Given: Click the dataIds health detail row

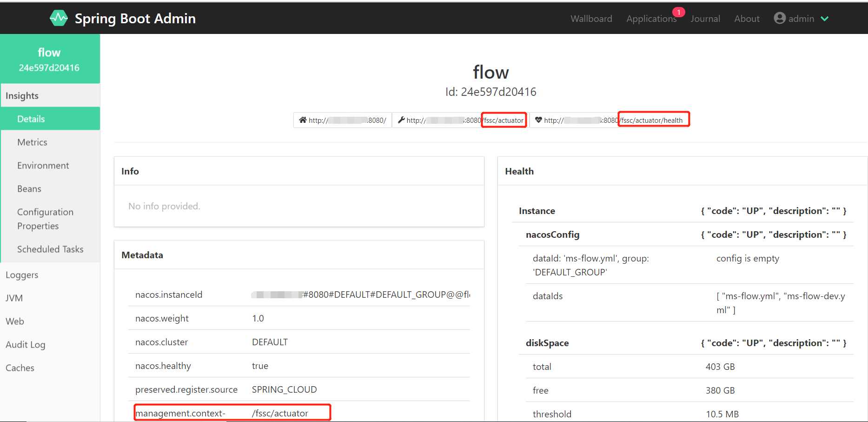Looking at the screenshot, I should click(689, 302).
